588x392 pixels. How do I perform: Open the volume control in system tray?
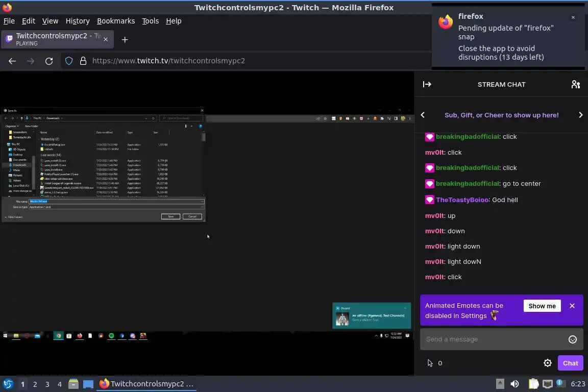pyautogui.click(x=514, y=384)
